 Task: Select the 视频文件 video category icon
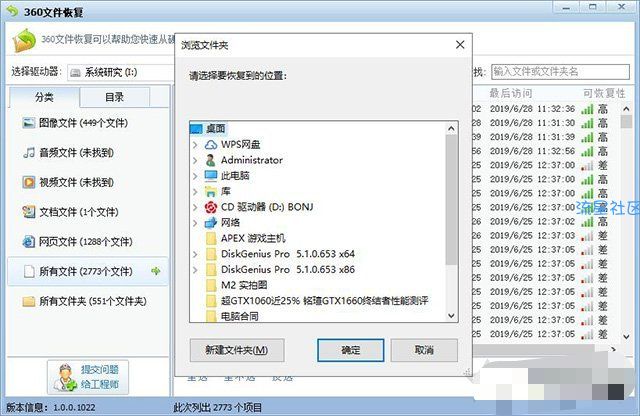pyautogui.click(x=29, y=182)
